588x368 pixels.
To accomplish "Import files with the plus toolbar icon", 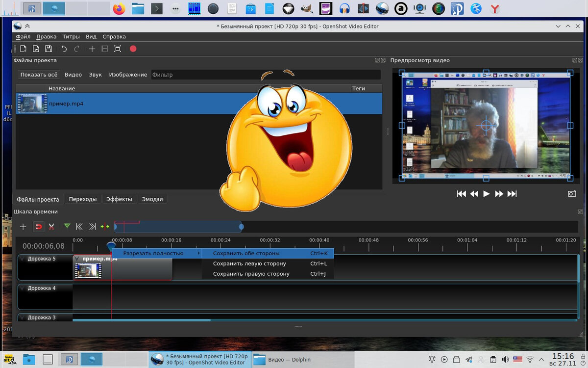I will click(92, 49).
